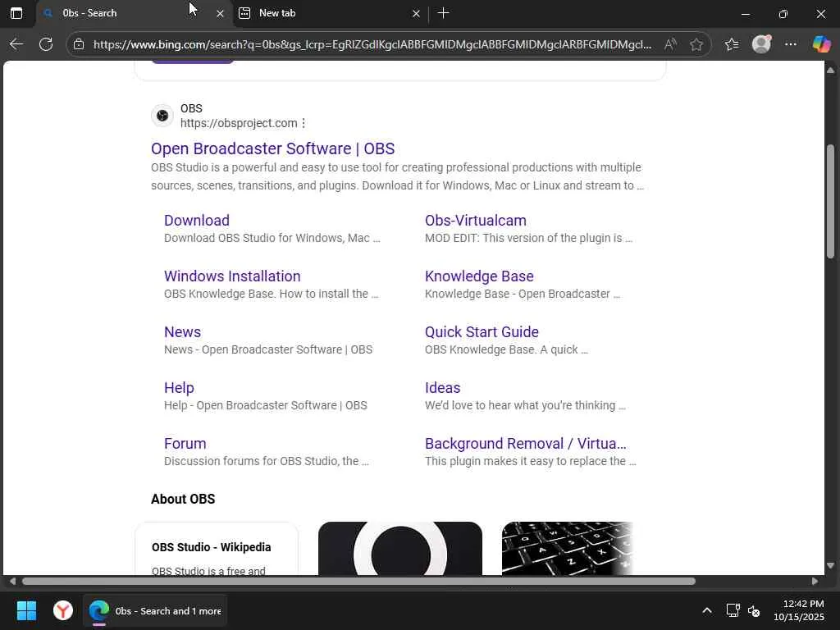Open the read aloud icon in address bar
The image size is (840, 630).
(670, 44)
